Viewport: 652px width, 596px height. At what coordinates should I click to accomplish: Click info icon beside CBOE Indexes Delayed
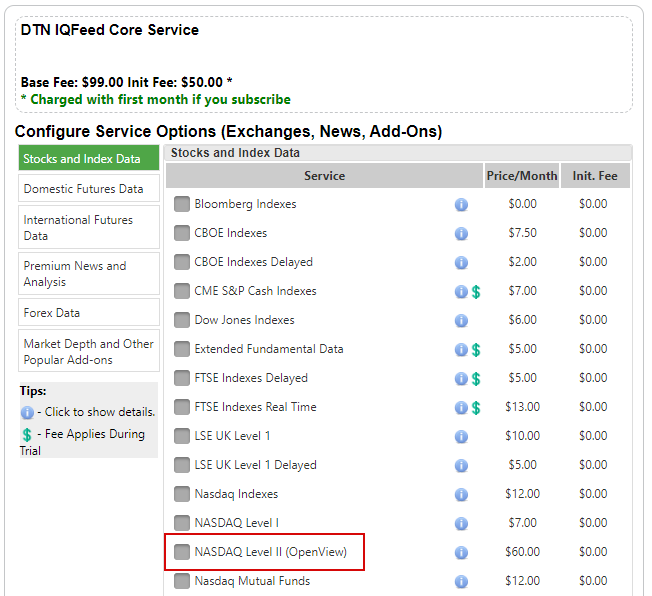[x=461, y=263]
